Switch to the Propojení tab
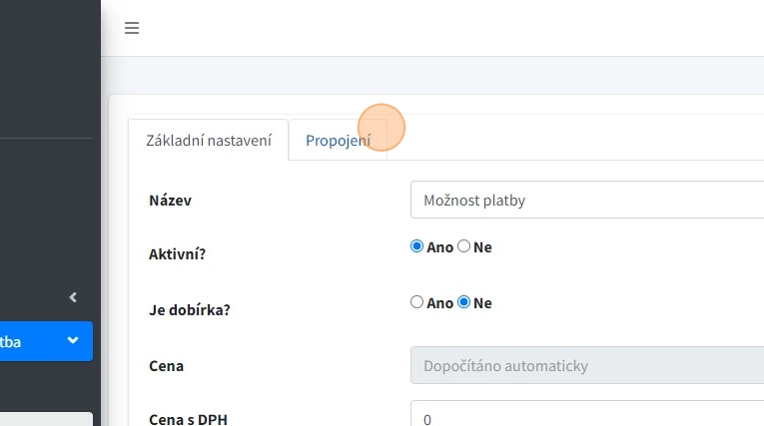764x426 pixels. pos(338,140)
